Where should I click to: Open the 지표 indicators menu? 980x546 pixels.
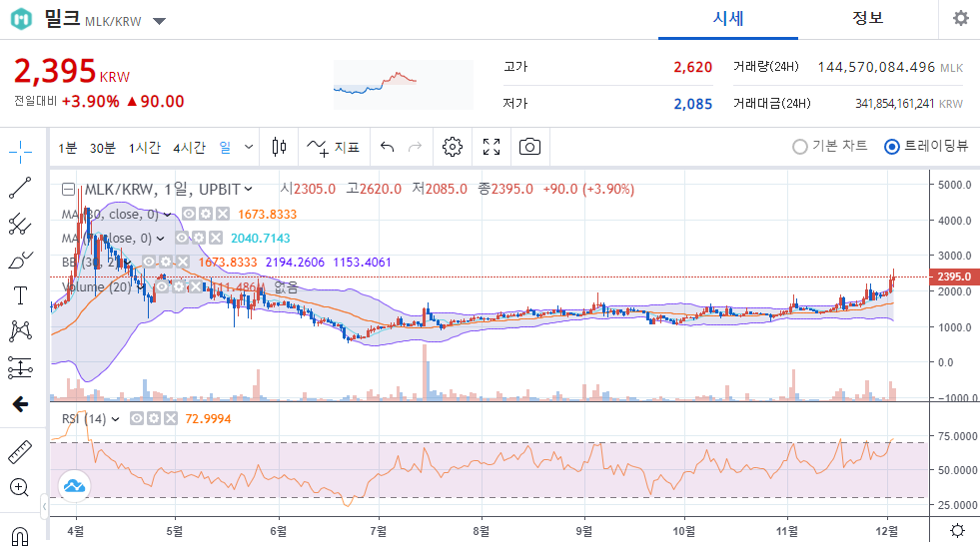[x=333, y=148]
